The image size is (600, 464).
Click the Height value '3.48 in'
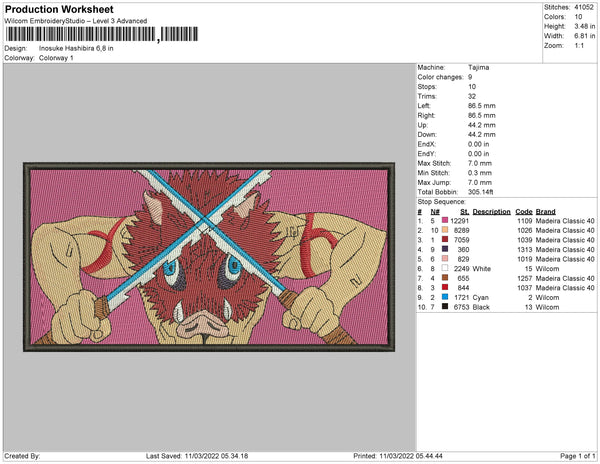[584, 26]
